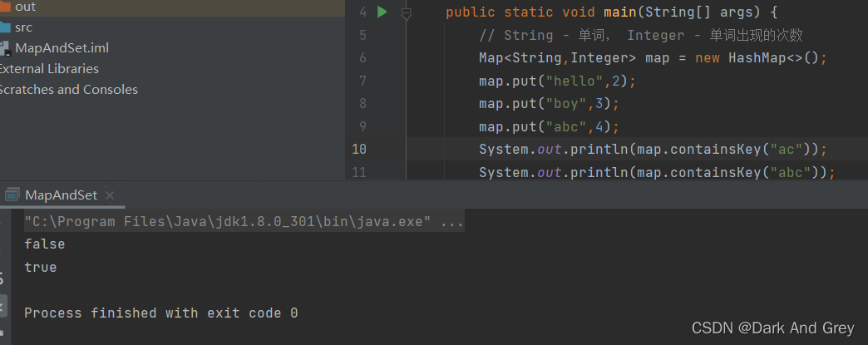
Task: Click the 'false' console output line
Action: point(45,244)
